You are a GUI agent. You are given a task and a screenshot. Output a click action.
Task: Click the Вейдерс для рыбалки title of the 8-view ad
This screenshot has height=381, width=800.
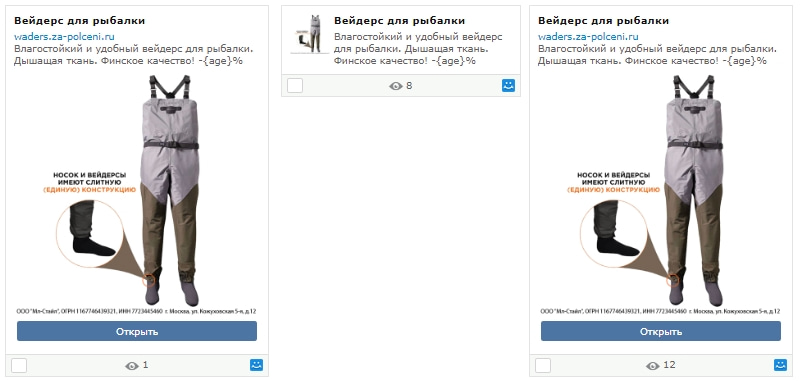399,21
